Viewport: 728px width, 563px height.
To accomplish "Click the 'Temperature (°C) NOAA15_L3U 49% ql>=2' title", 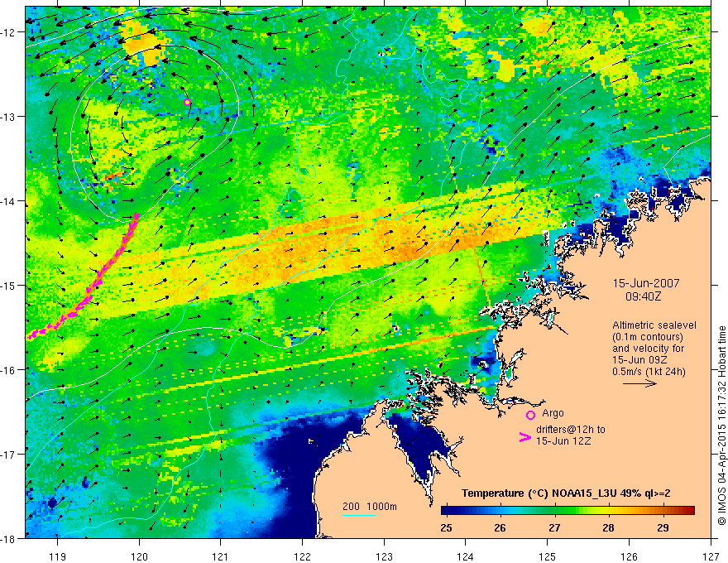I will [x=566, y=493].
